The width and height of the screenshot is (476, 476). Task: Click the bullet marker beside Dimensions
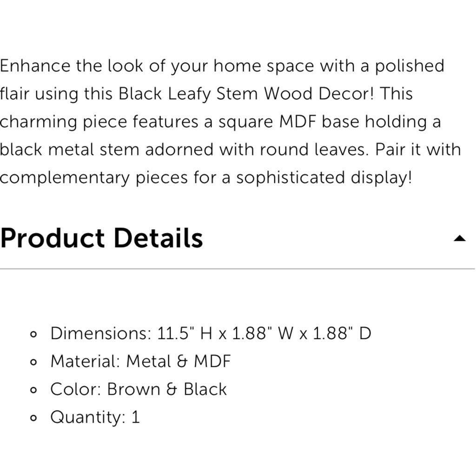pyautogui.click(x=33, y=334)
